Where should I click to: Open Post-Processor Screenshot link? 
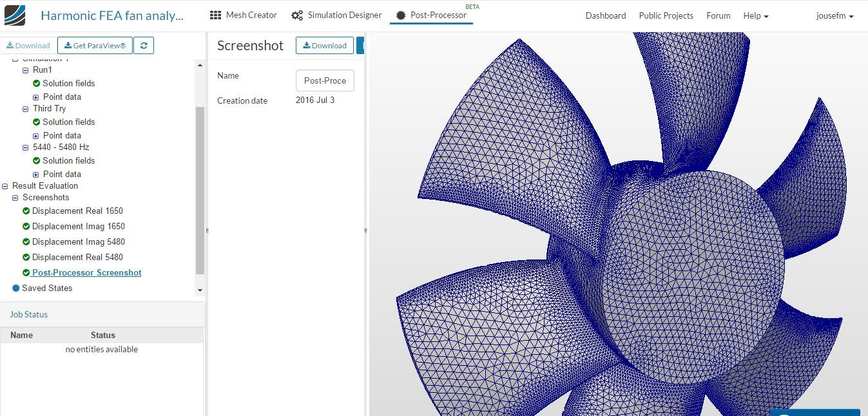click(87, 272)
